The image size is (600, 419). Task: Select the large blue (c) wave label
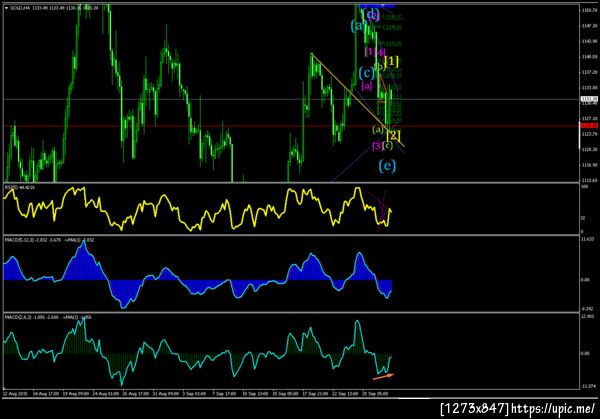click(x=367, y=73)
